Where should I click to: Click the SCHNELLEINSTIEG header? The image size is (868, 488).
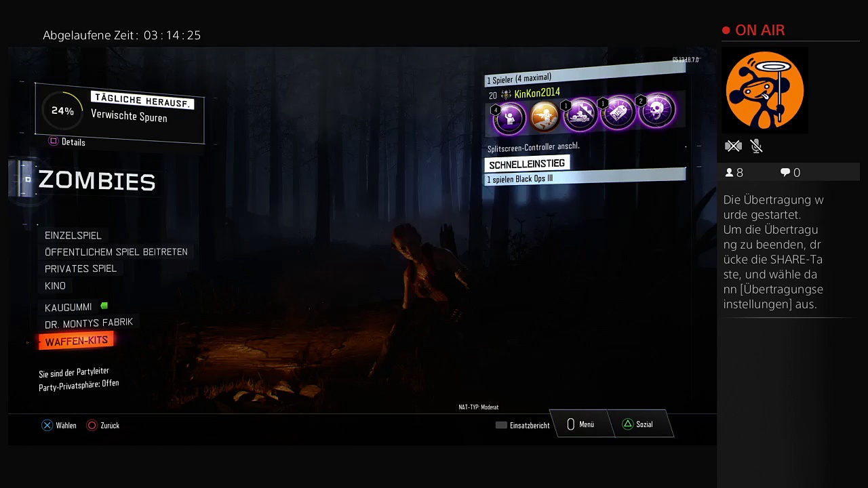(527, 164)
